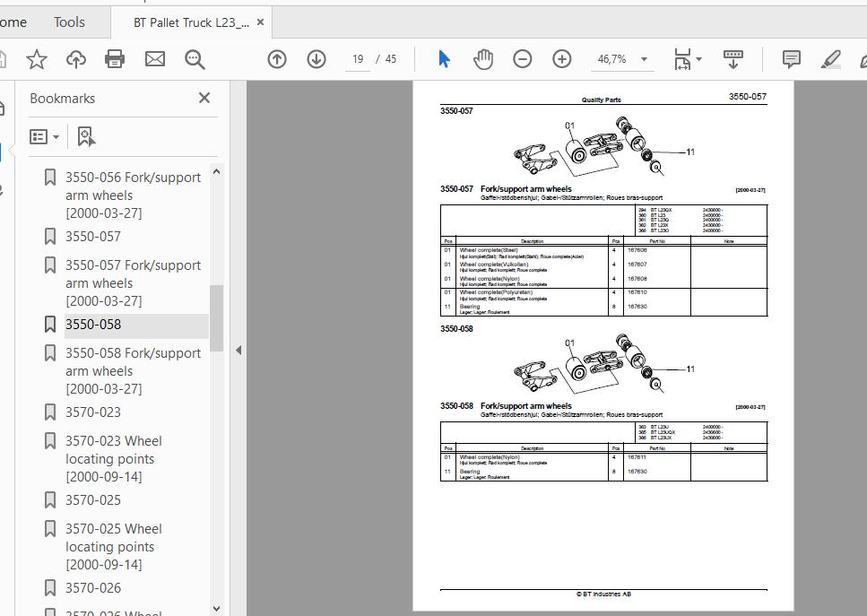Open bookmark 3550-056 Fork/support arm wheels
The width and height of the screenshot is (867, 616).
[133, 195]
